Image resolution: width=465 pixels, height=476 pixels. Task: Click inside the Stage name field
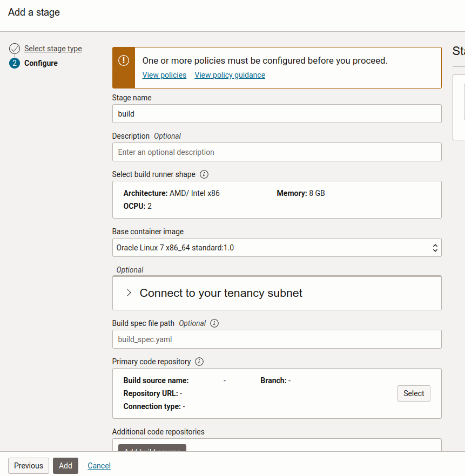[277, 114]
